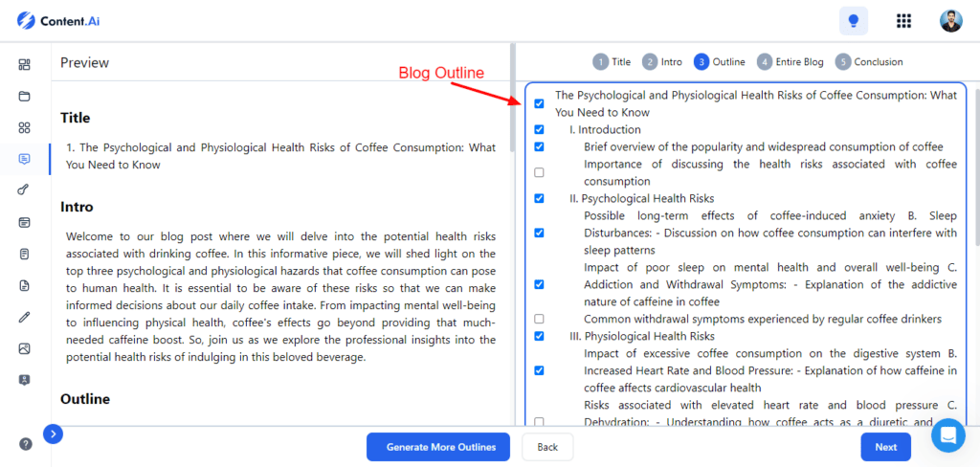Go to step 1 Title
This screenshot has height=467, width=980.
(x=612, y=62)
